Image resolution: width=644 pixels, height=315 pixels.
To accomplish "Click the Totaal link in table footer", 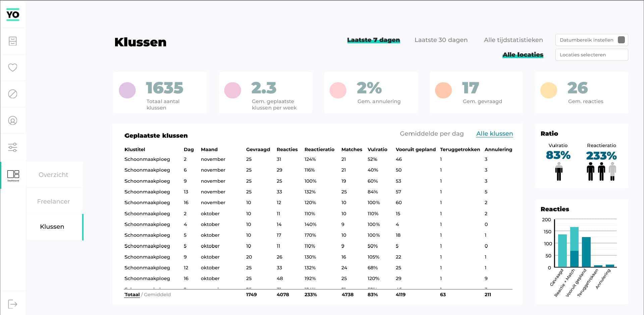I will point(132,295).
